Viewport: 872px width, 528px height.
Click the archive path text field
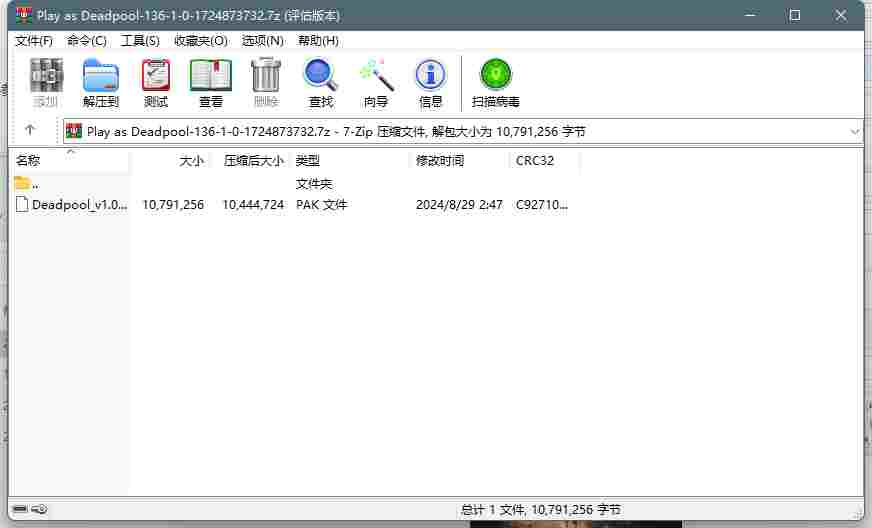click(463, 132)
